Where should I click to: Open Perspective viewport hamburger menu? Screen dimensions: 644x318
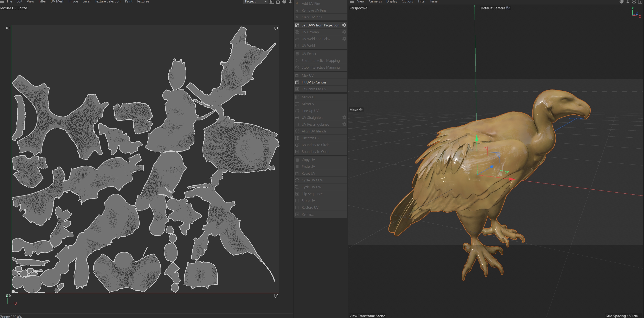click(352, 1)
